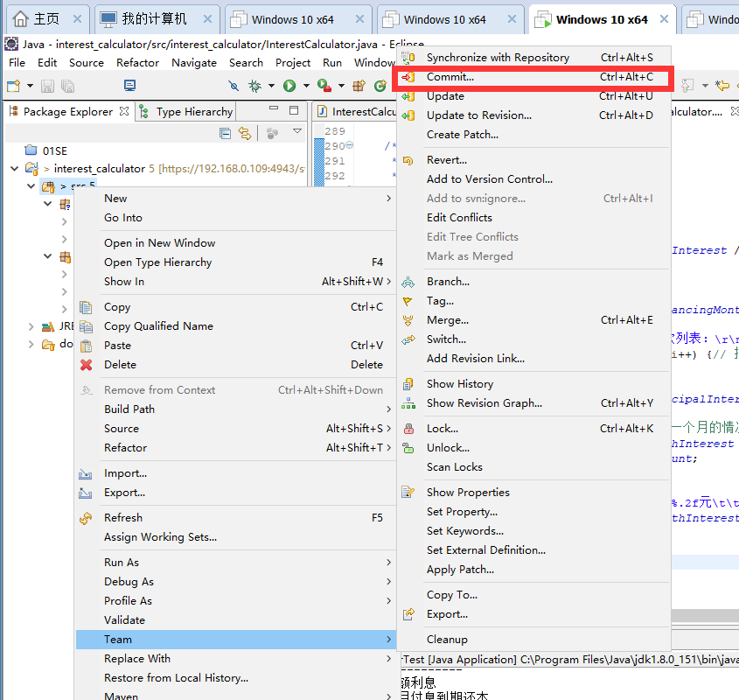Select Synchronize with Repository
This screenshot has height=700, width=739.
(533, 58)
